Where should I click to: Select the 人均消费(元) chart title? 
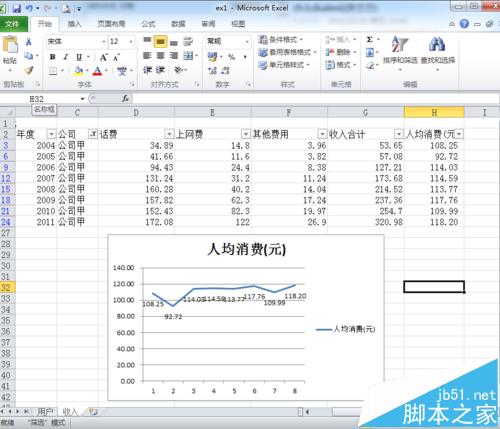246,249
